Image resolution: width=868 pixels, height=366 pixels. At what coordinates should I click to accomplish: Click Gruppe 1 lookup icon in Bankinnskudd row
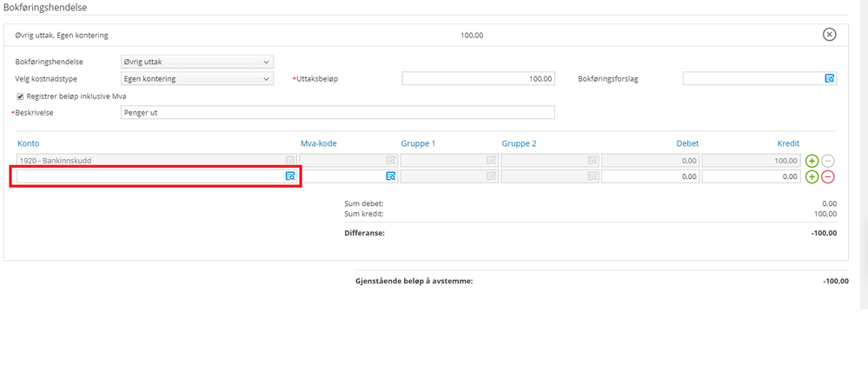tap(492, 161)
